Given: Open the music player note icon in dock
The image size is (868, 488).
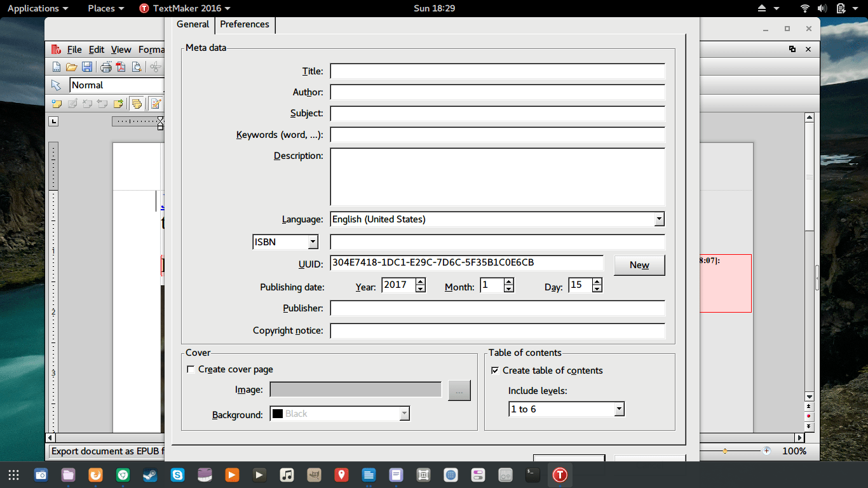Looking at the screenshot, I should click(x=287, y=475).
